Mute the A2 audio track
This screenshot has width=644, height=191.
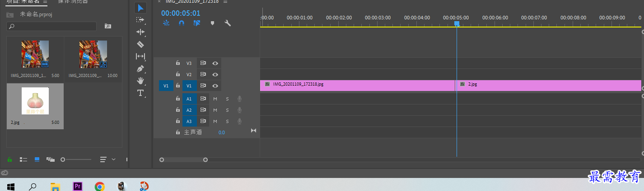click(215, 110)
